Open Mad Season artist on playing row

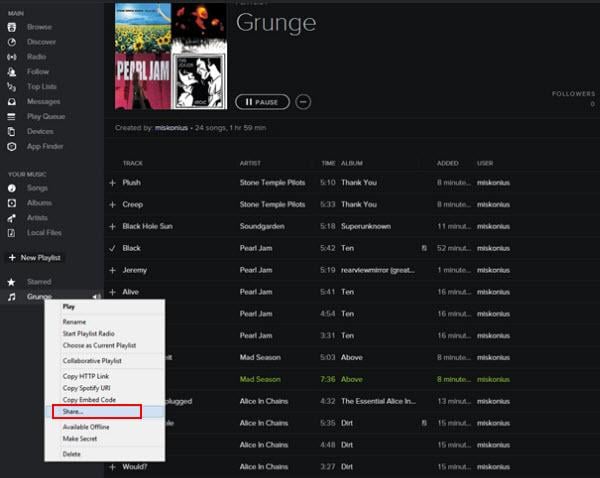[260, 380]
